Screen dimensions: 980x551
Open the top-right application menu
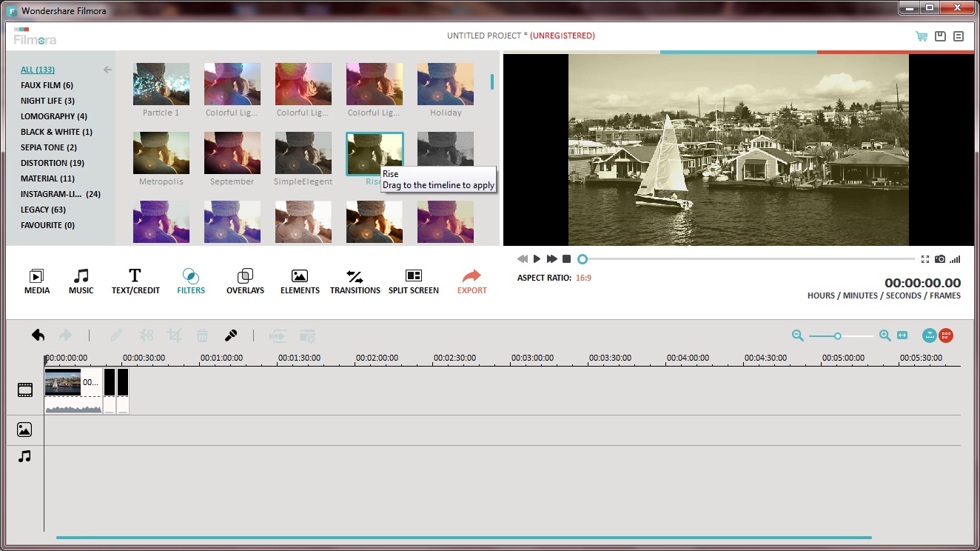(959, 36)
